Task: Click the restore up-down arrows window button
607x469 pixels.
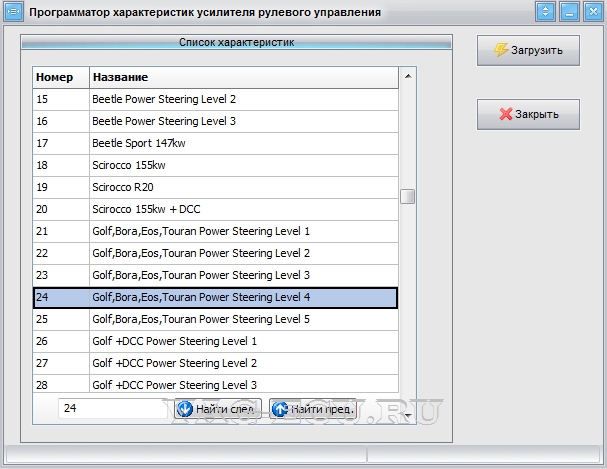Action: pyautogui.click(x=545, y=12)
